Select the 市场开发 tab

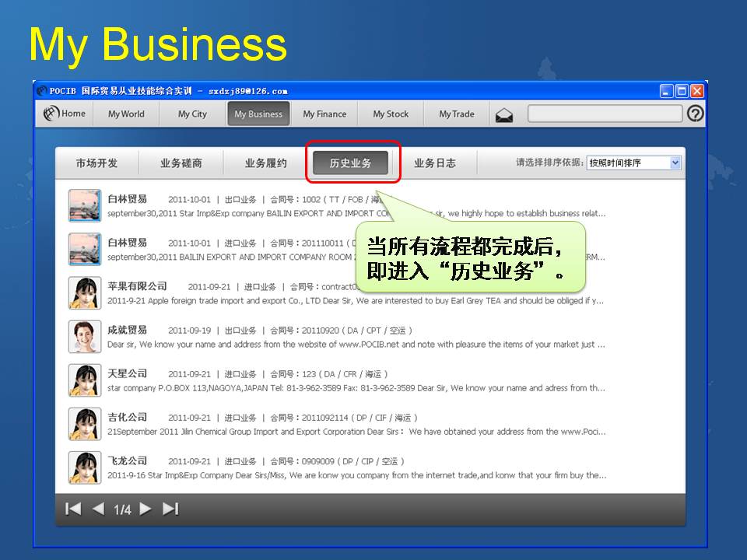point(97,163)
